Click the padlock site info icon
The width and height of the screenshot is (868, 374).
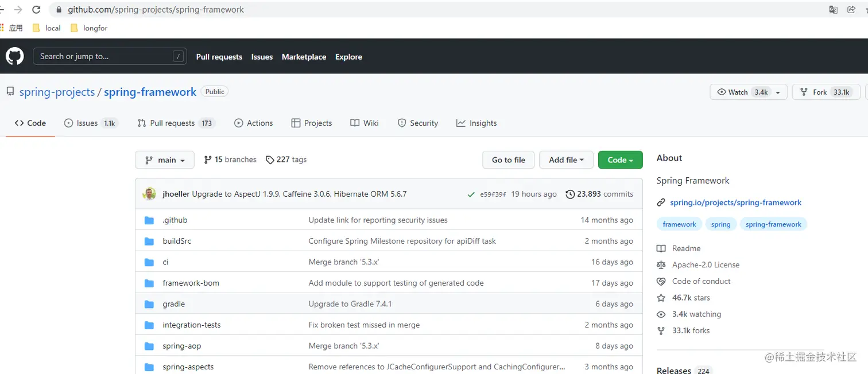pos(59,10)
